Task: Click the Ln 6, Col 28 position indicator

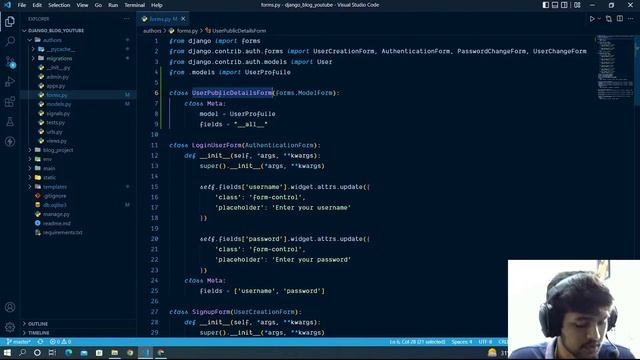Action: pos(417,342)
